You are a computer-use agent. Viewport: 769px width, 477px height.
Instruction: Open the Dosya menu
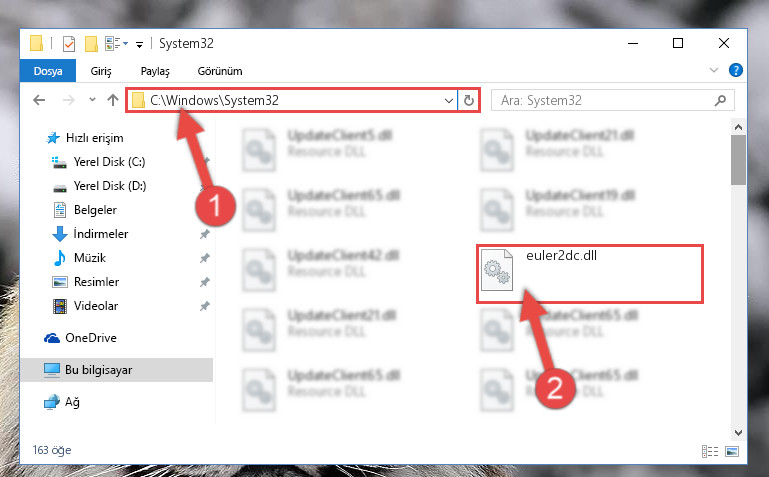click(48, 71)
